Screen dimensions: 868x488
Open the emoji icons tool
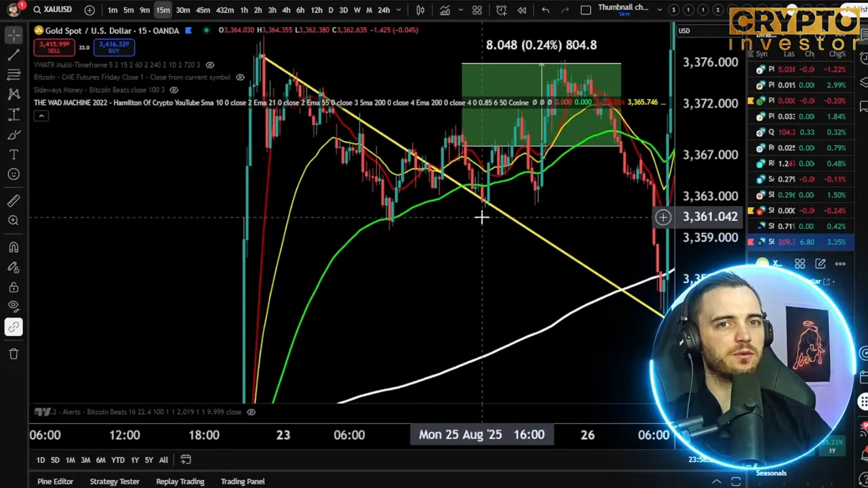click(x=14, y=175)
